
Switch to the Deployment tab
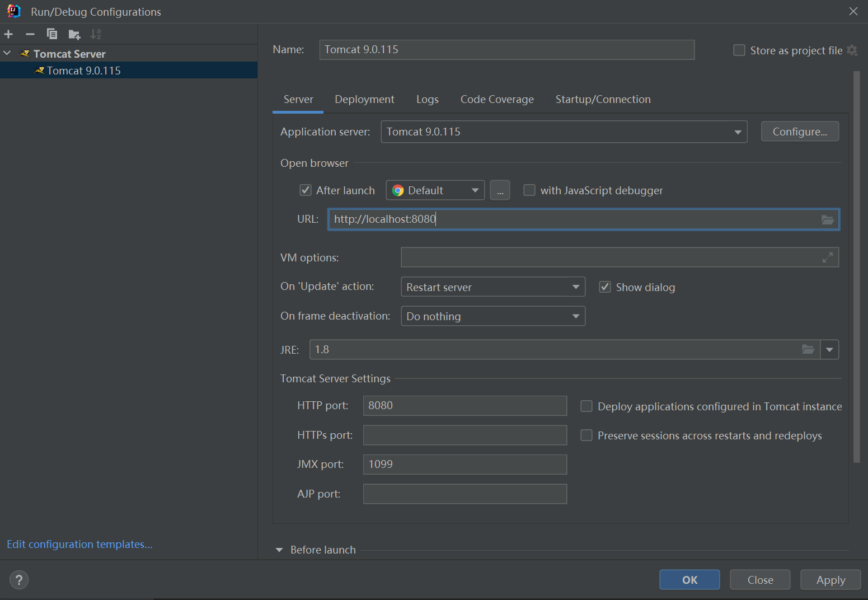tap(364, 100)
